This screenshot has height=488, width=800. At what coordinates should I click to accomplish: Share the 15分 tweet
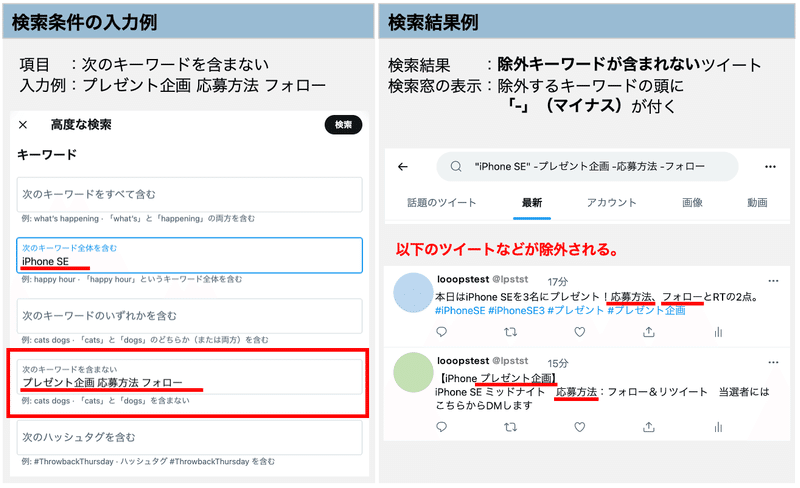coord(648,427)
